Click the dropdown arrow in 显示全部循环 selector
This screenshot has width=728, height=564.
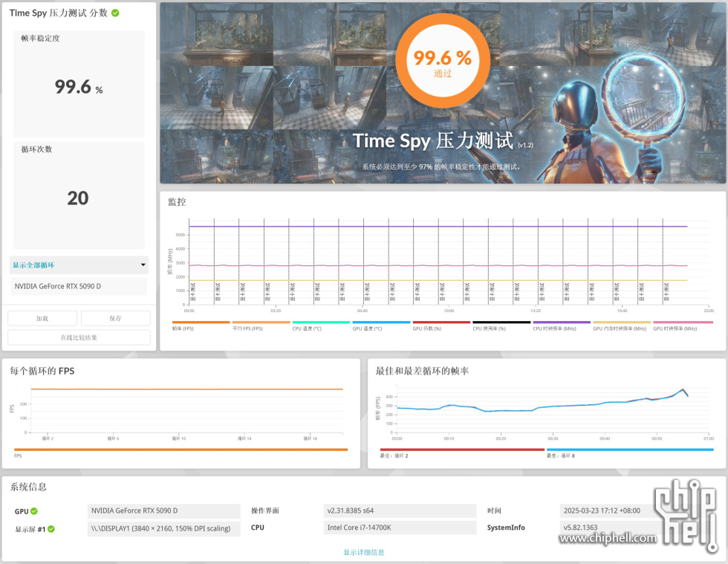[143, 265]
